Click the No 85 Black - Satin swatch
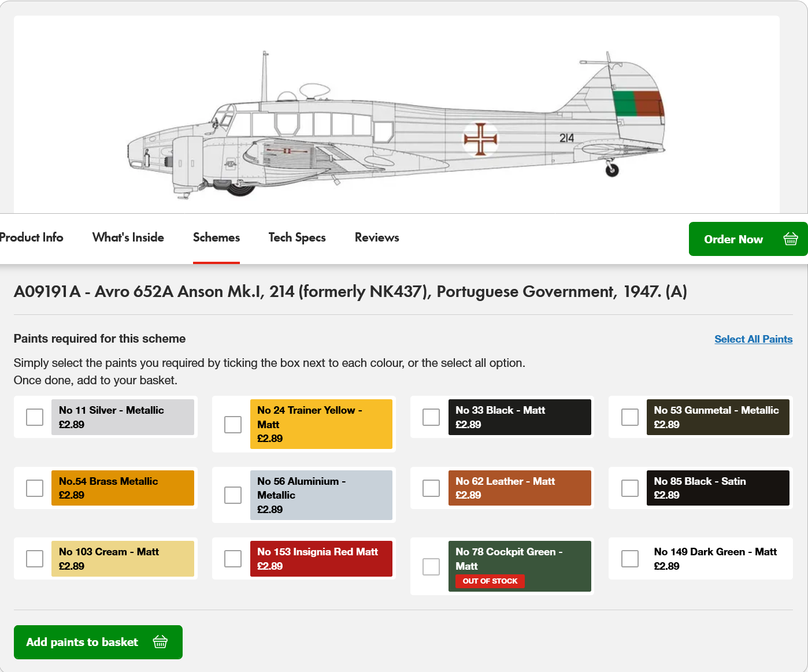 click(718, 488)
